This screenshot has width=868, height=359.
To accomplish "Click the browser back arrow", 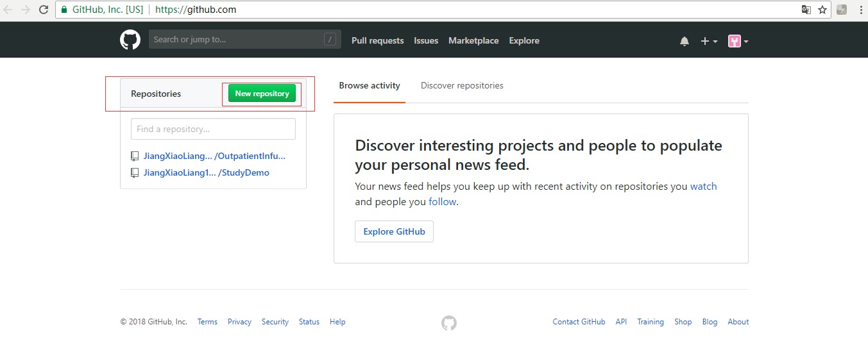I will tap(8, 10).
